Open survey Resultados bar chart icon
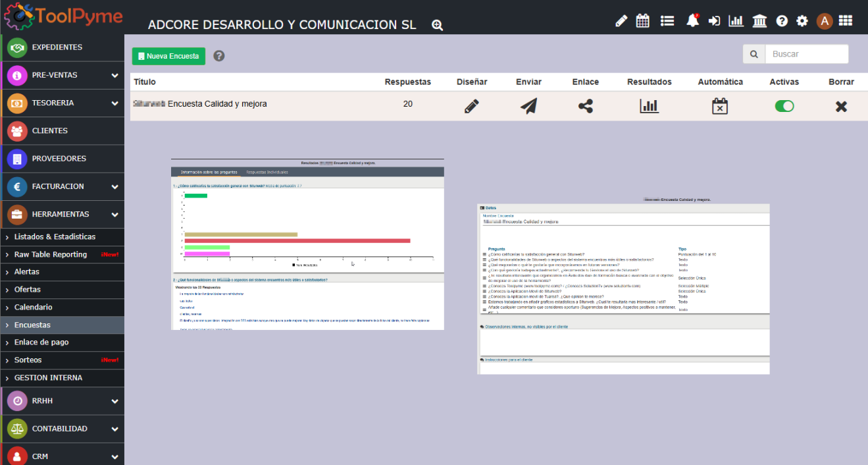Image resolution: width=868 pixels, height=465 pixels. click(649, 106)
